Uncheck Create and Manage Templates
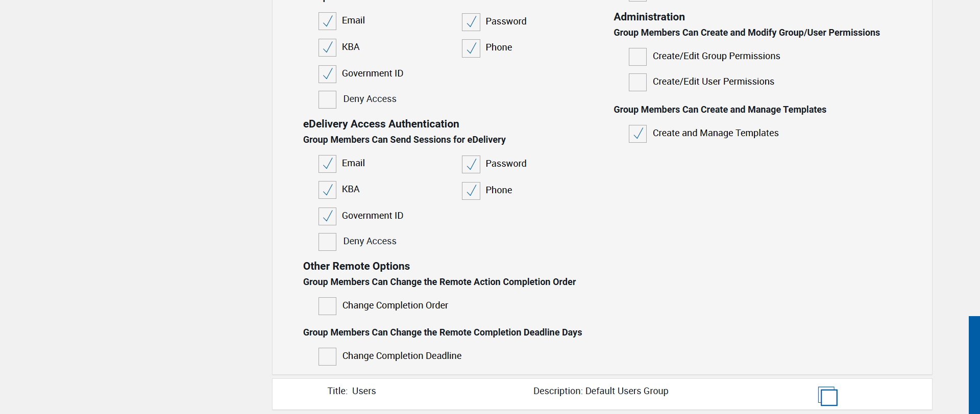The height and width of the screenshot is (414, 980). 638,134
